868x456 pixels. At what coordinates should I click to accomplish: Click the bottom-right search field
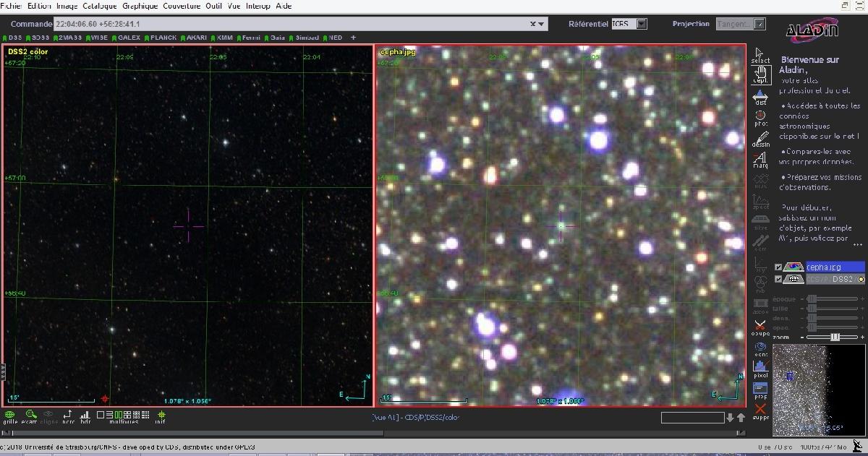[692, 418]
